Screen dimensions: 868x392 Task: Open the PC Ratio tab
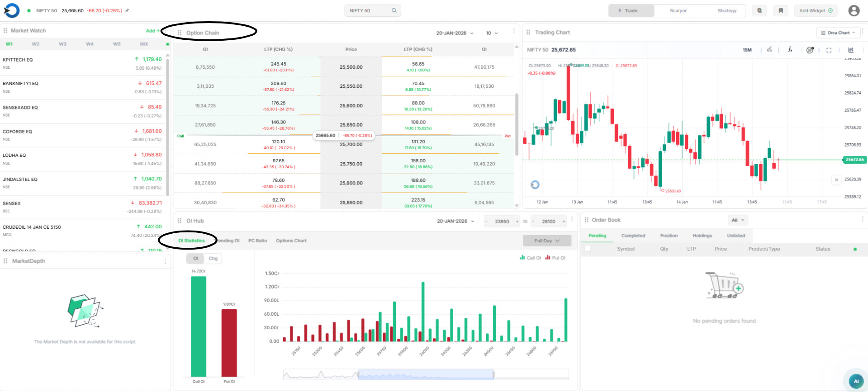[257, 241]
